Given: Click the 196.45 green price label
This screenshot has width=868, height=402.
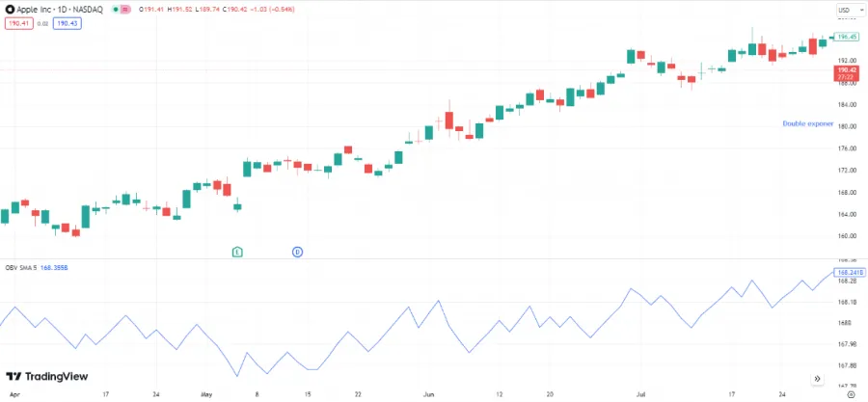Looking at the screenshot, I should pyautogui.click(x=848, y=37).
